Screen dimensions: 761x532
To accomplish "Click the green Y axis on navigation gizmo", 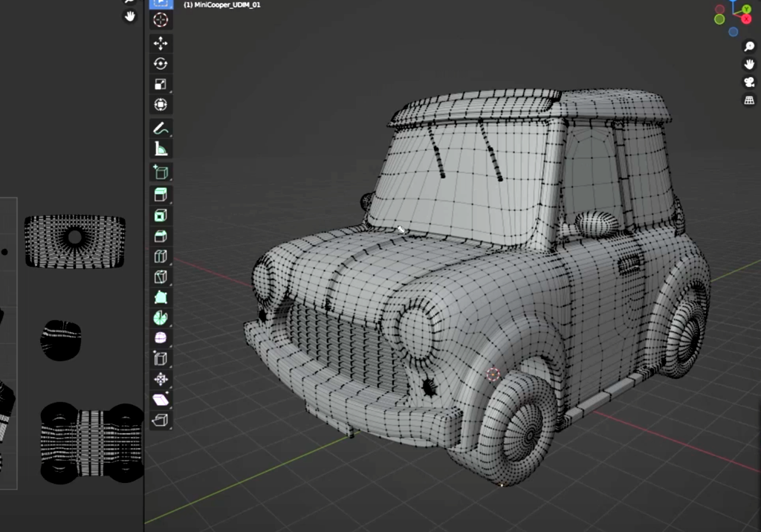I will click(745, 10).
